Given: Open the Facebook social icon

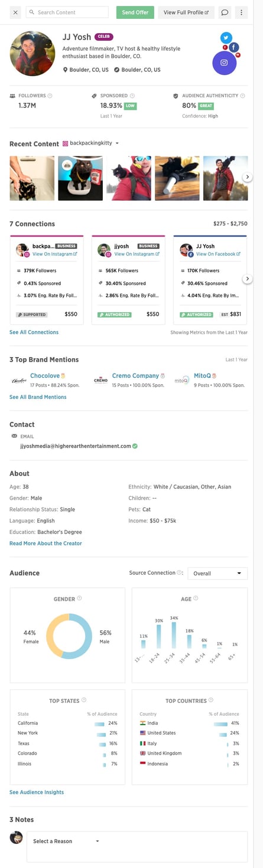Looking at the screenshot, I should (x=234, y=47).
